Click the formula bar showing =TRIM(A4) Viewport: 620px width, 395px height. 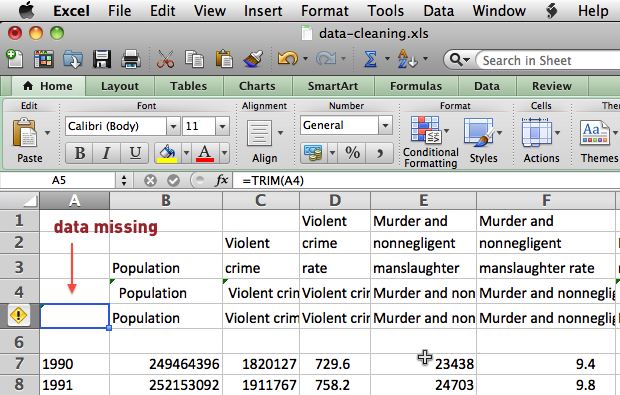point(426,181)
